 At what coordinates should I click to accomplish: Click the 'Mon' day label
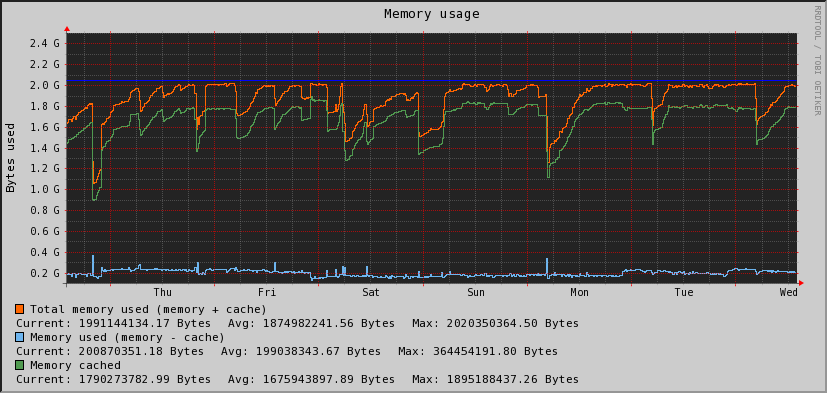pos(580,292)
